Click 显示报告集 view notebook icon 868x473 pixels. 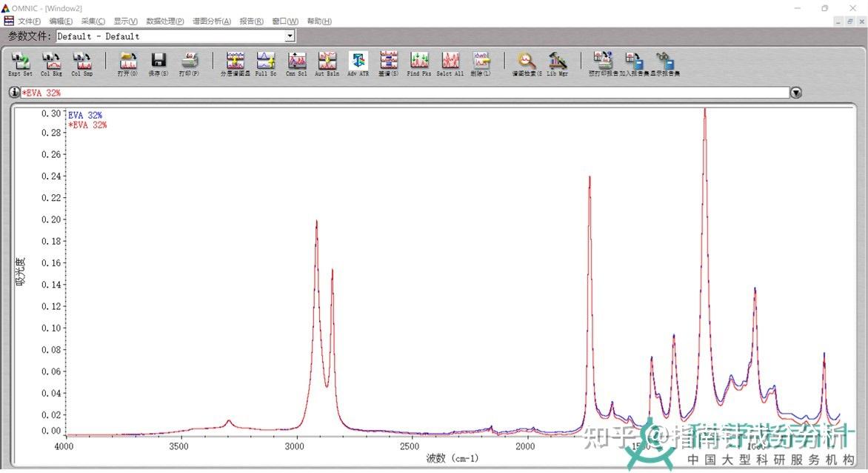(x=665, y=64)
